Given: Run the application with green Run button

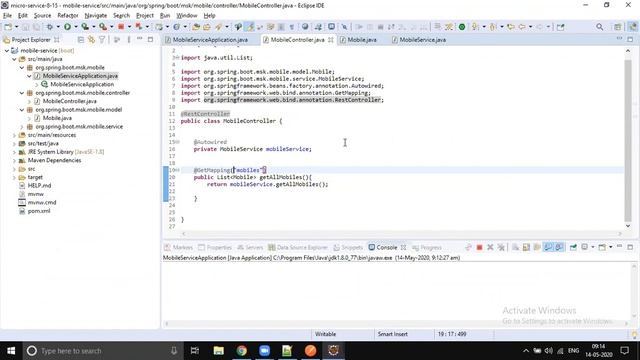Looking at the screenshot, I should pos(67,27).
